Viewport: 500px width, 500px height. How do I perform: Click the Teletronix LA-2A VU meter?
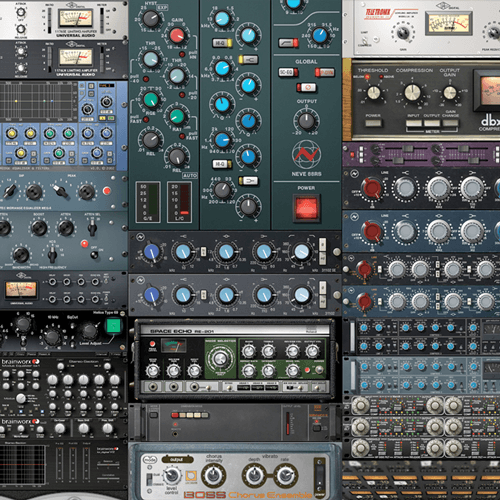449,23
